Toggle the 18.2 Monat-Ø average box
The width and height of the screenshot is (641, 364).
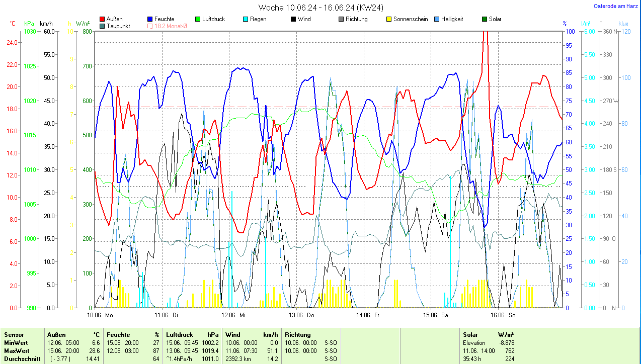click(x=150, y=26)
